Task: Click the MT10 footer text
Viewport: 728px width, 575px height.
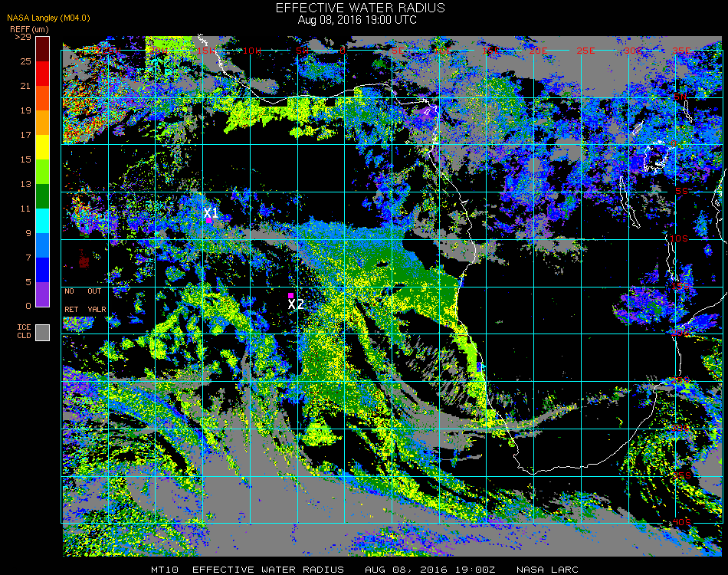Action: point(164,570)
